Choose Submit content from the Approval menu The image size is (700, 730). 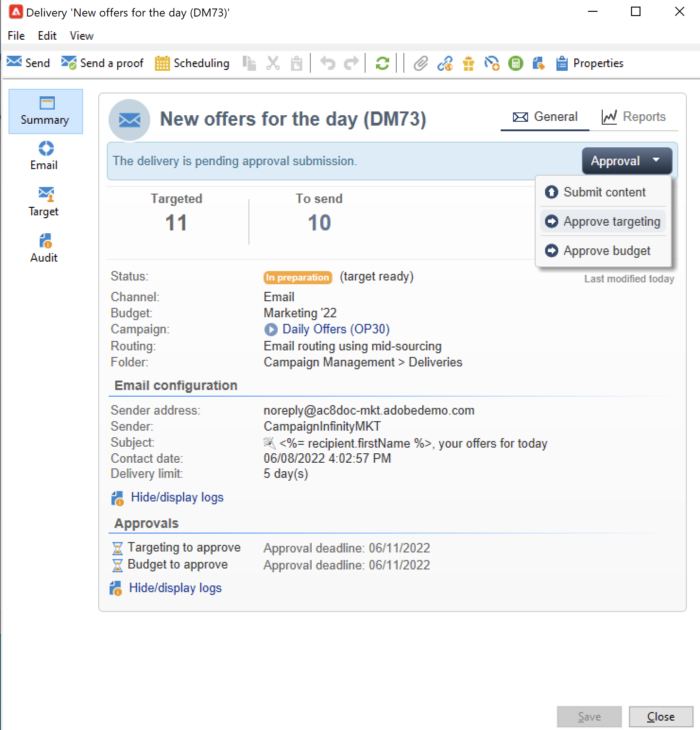click(x=603, y=192)
